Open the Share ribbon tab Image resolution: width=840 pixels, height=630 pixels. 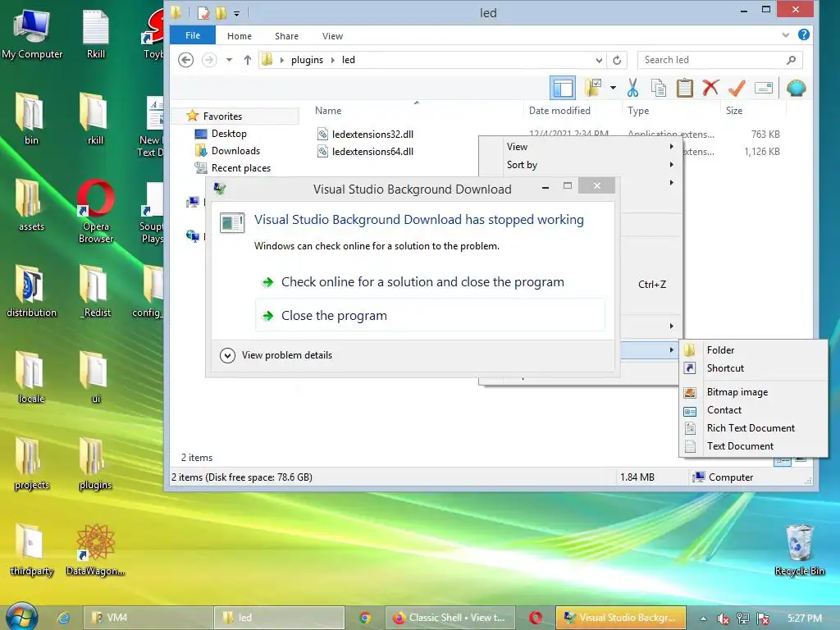click(286, 36)
